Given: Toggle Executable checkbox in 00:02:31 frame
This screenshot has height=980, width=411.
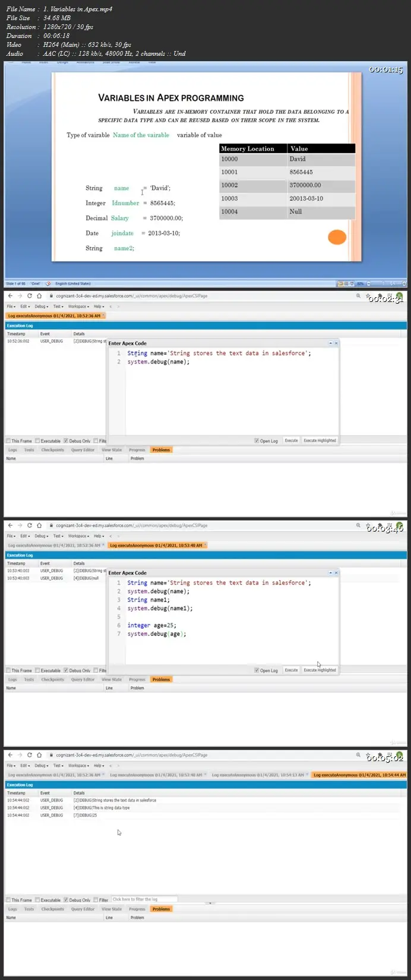Looking at the screenshot, I should [x=37, y=441].
